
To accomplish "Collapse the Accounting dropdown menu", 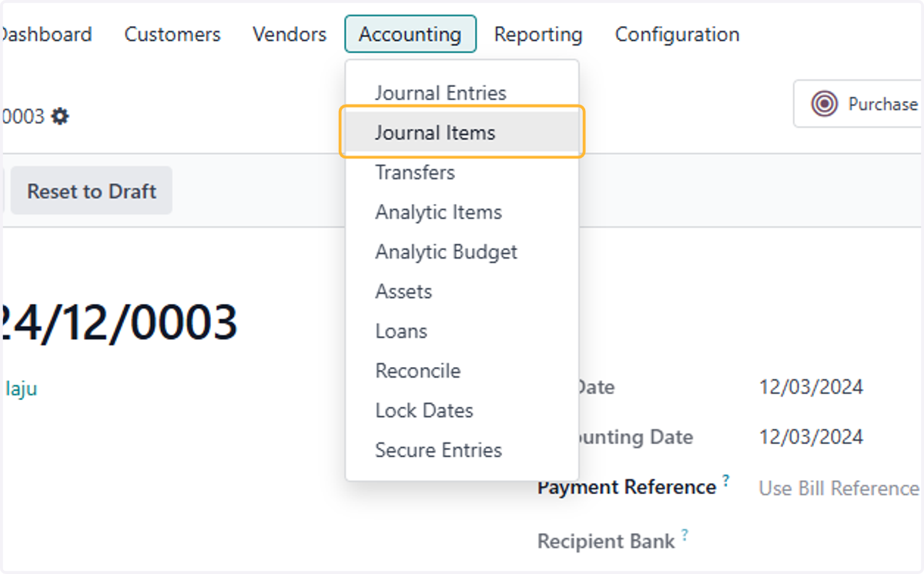I will pos(410,34).
